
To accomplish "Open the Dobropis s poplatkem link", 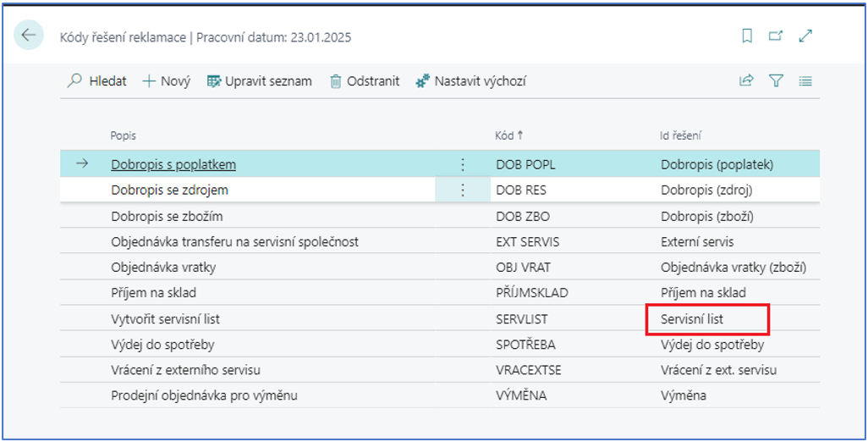I will [173, 164].
